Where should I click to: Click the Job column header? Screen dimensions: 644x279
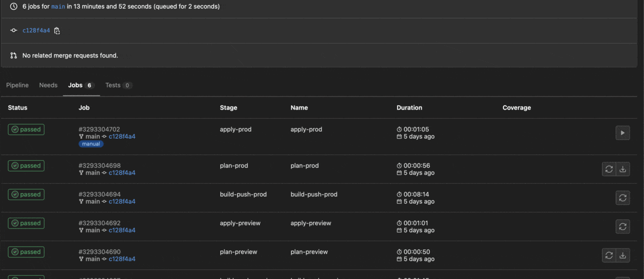point(84,108)
